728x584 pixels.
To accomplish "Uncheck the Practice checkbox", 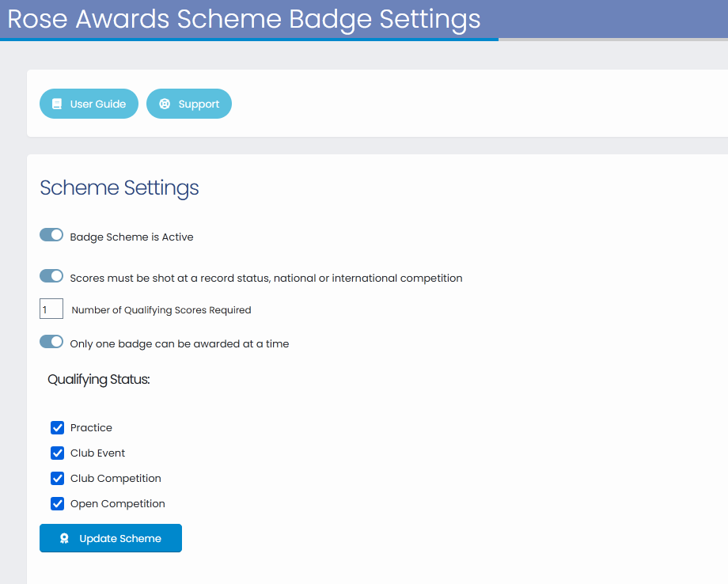I will pyautogui.click(x=57, y=427).
